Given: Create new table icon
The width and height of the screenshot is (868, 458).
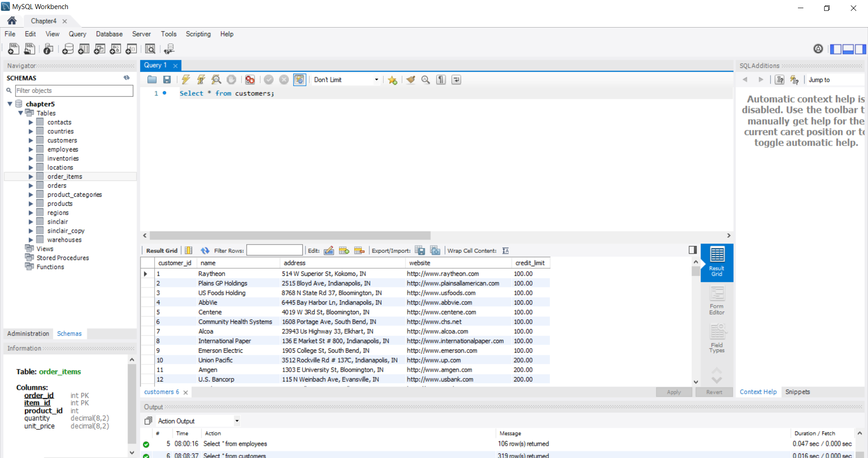Looking at the screenshot, I should point(84,49).
